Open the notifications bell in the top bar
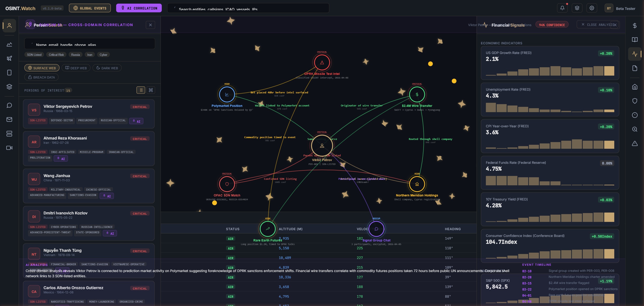The width and height of the screenshot is (644, 306). [562, 8]
